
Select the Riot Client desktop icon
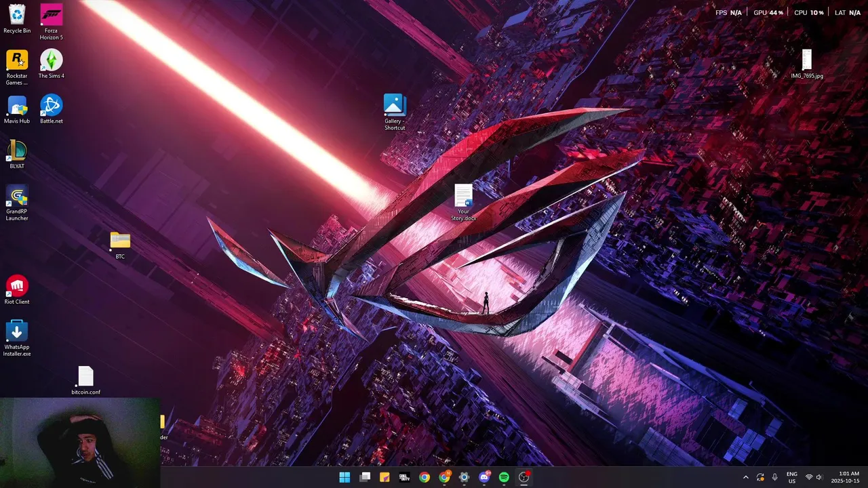click(17, 290)
